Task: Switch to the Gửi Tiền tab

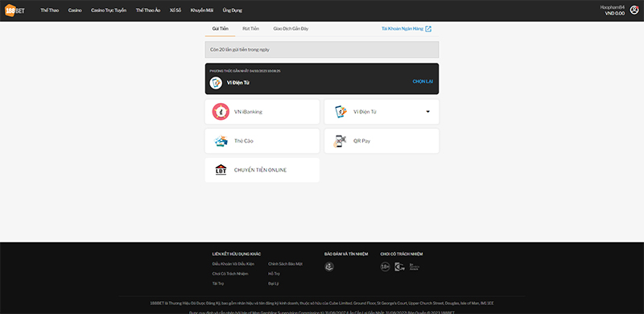Action: [x=220, y=29]
